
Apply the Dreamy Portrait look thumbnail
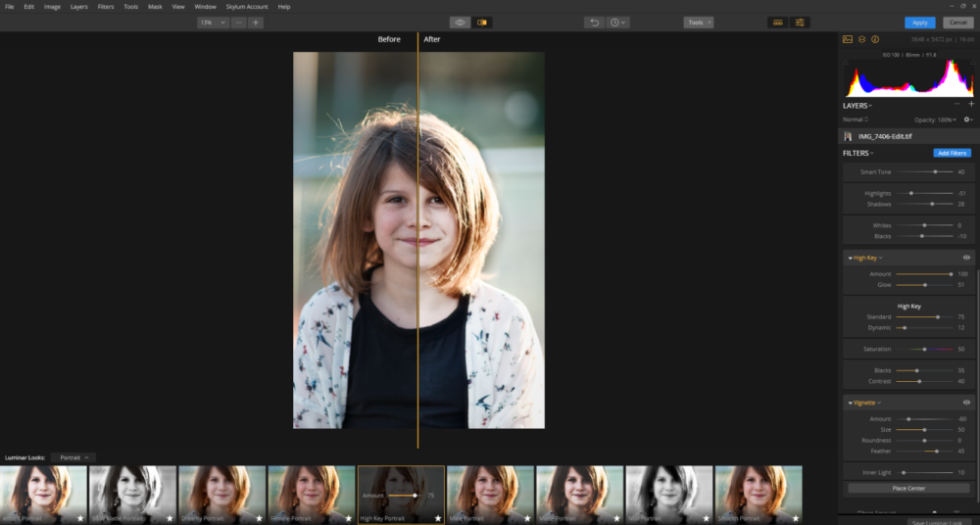click(221, 495)
